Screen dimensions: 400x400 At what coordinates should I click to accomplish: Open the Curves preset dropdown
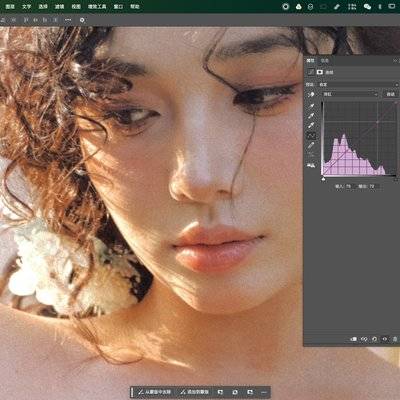[358, 85]
